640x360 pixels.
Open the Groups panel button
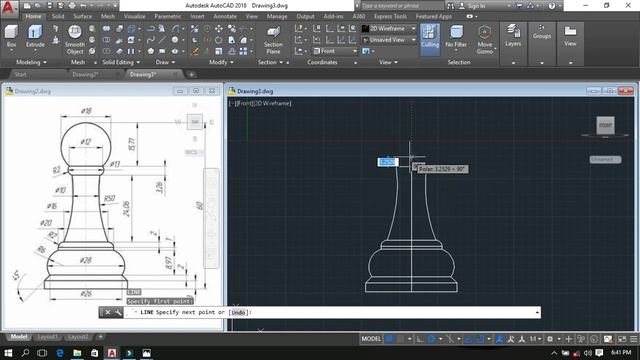point(542,32)
